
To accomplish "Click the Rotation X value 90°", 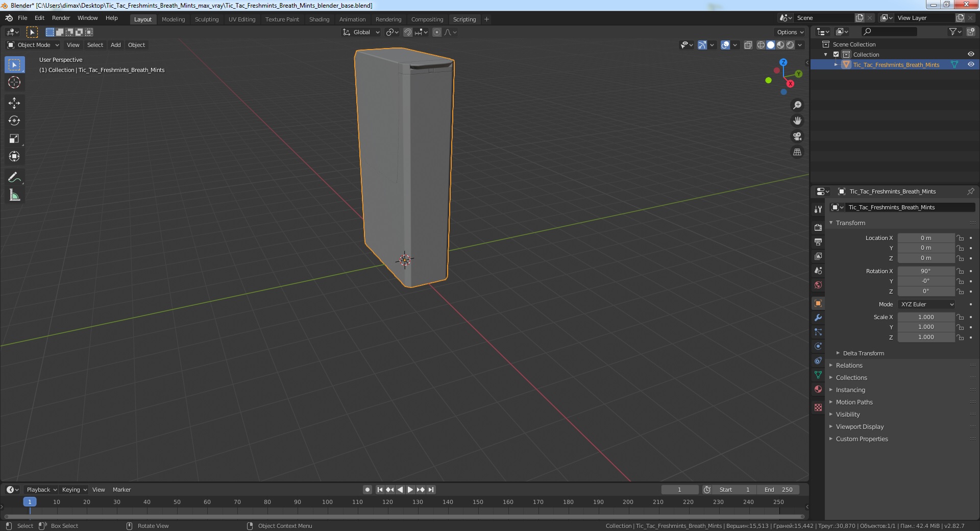I will point(925,271).
